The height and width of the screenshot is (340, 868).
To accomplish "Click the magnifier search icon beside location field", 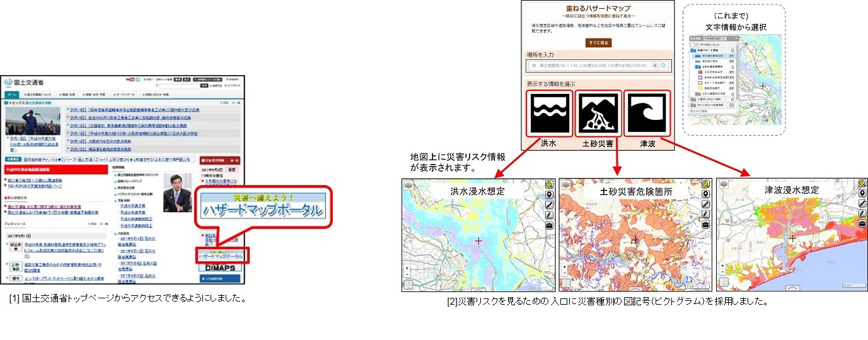I will coord(664,66).
